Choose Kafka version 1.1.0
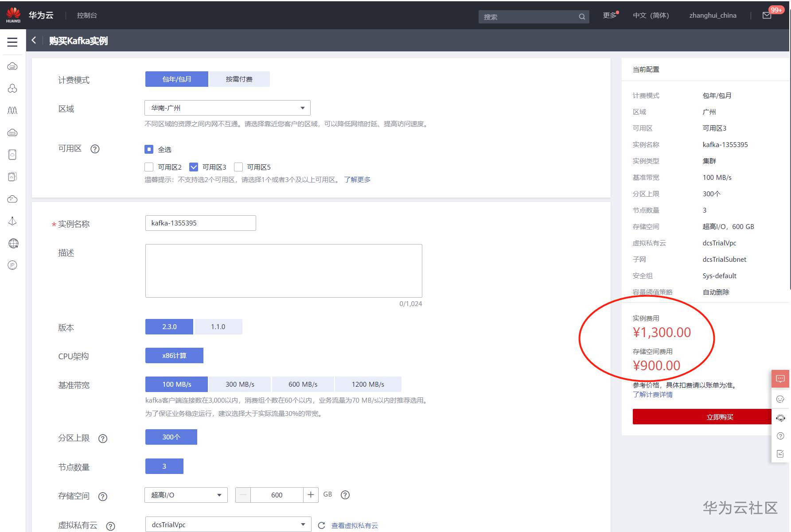 218,326
